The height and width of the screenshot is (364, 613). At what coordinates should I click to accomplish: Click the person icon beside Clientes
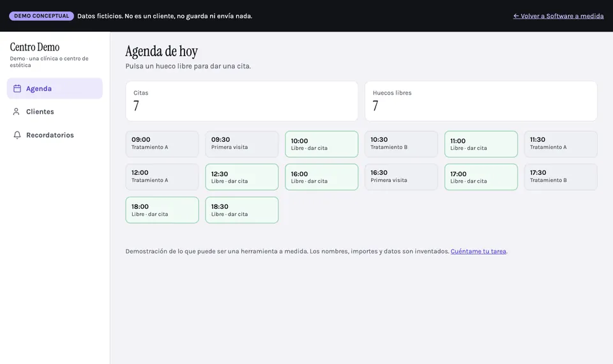coord(16,111)
